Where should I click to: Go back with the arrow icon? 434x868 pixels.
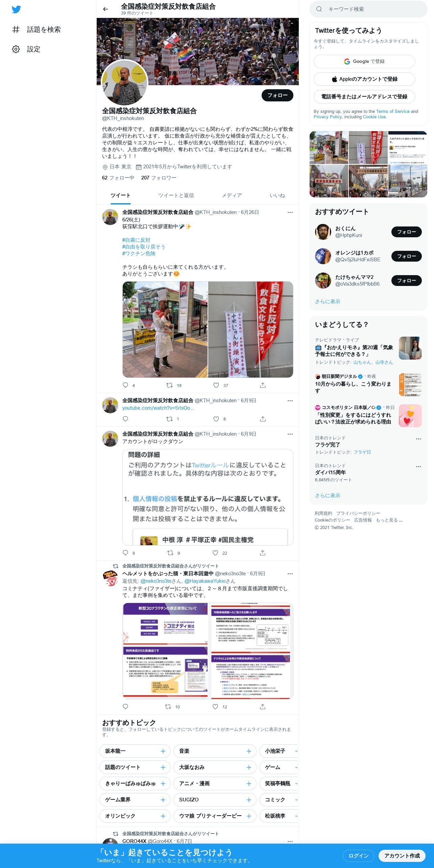click(105, 9)
